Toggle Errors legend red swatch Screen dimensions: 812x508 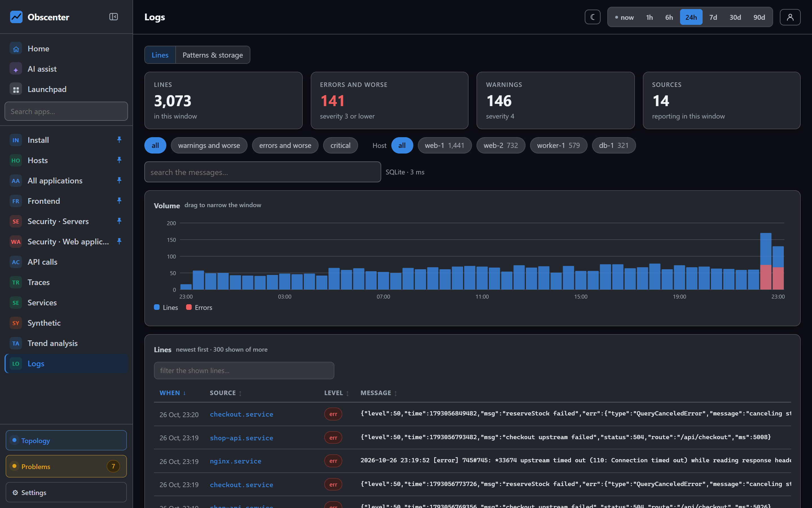coord(189,307)
